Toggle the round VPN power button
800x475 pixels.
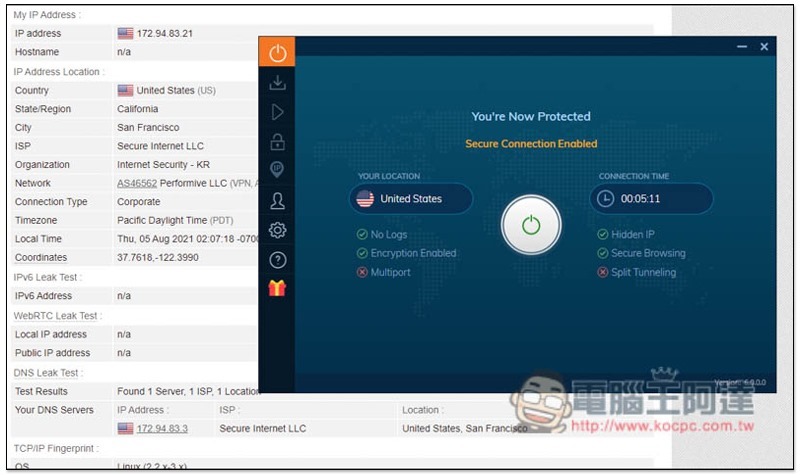531,224
